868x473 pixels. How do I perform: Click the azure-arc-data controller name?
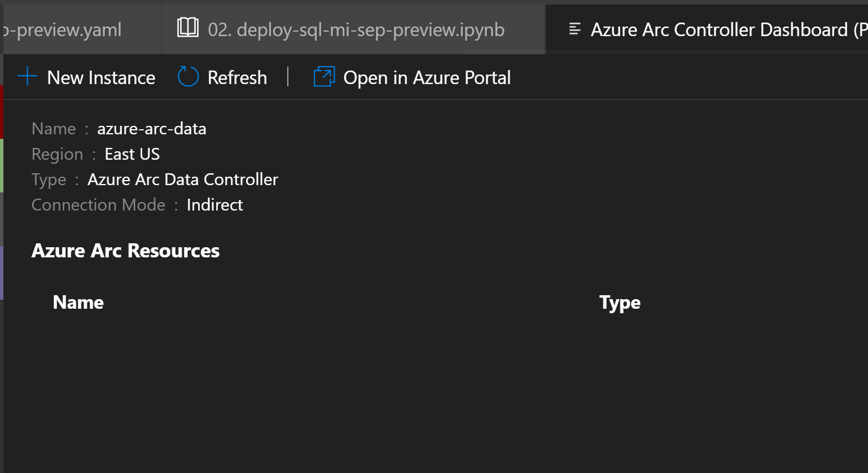pyautogui.click(x=151, y=129)
